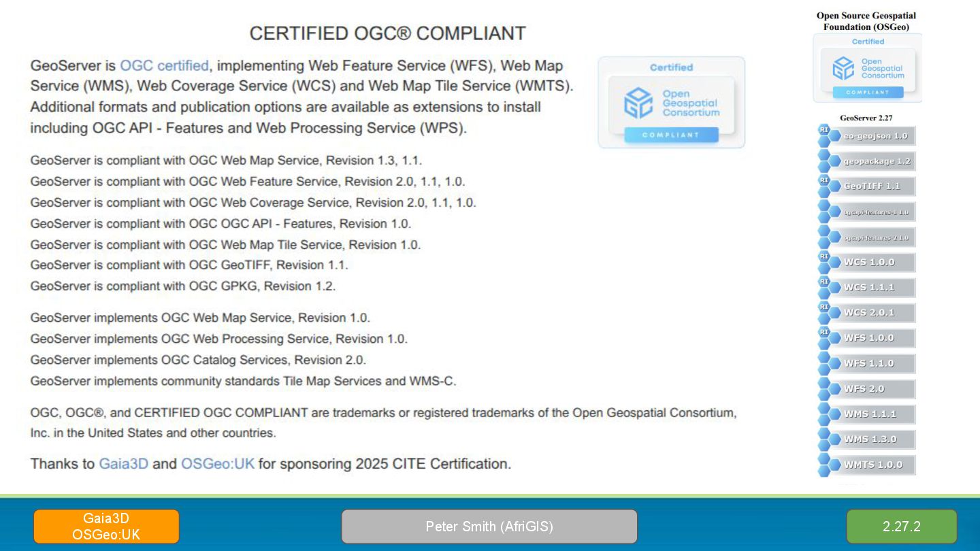
Task: Select the geopackage 1.2 badge
Action: click(x=866, y=161)
